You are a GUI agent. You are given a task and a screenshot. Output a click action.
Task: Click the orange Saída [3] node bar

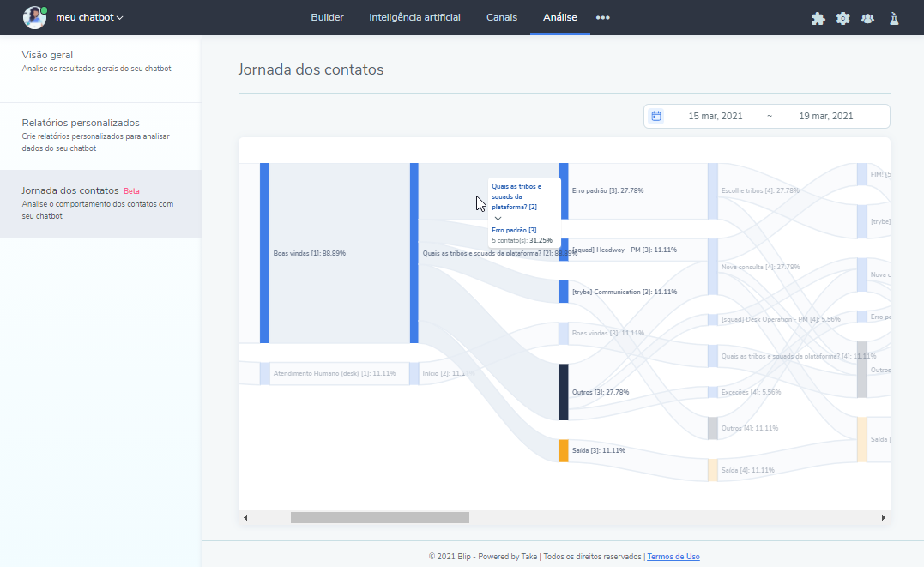[x=564, y=451]
